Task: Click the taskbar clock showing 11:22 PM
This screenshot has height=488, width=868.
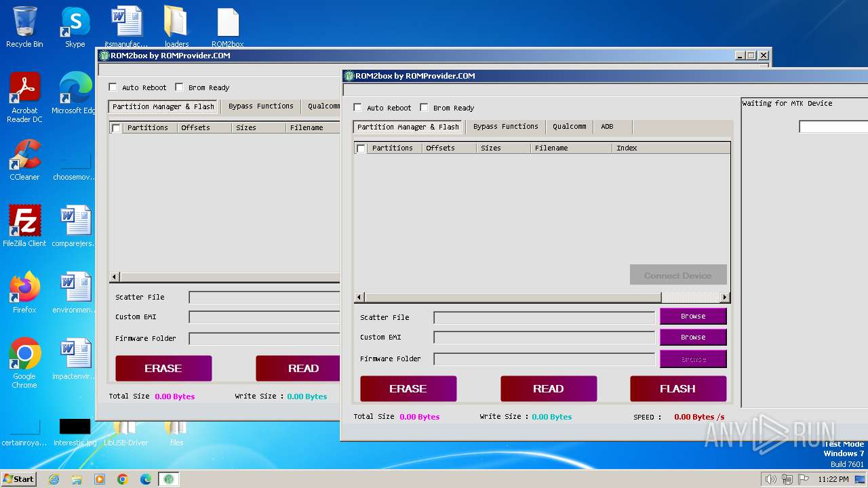Action: click(833, 479)
